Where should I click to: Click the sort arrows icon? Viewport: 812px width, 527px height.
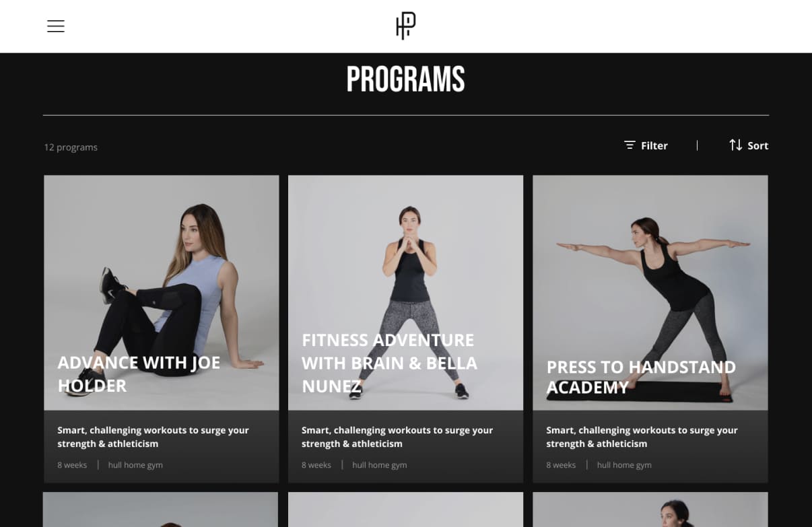coord(735,145)
